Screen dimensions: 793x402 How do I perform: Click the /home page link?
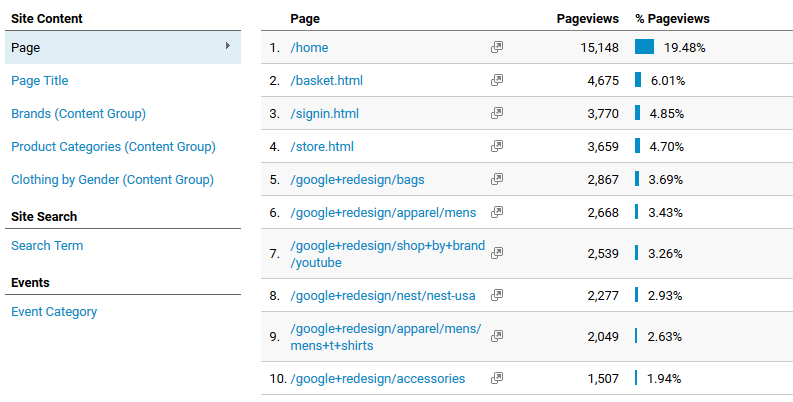coord(309,48)
